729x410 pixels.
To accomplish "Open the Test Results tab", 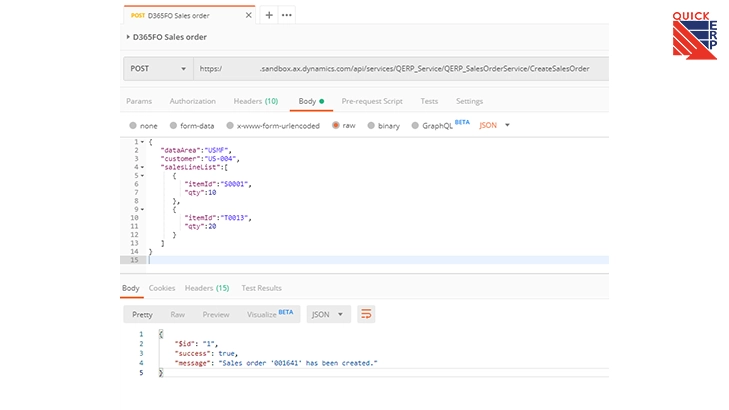I will tap(261, 288).
